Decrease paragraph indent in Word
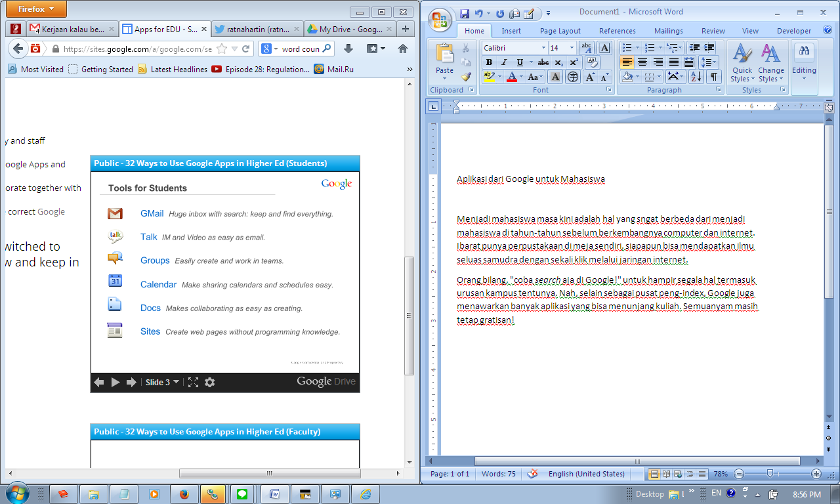The width and height of the screenshot is (840, 504). (694, 48)
